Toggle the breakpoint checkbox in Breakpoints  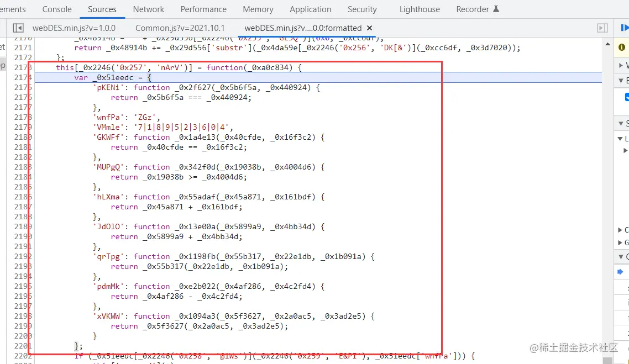(627, 97)
